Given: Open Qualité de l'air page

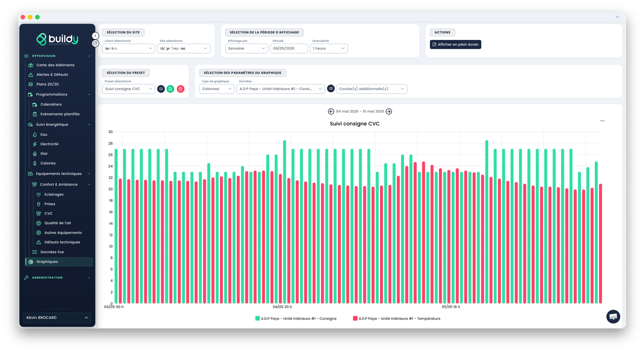Looking at the screenshot, I should (x=58, y=223).
